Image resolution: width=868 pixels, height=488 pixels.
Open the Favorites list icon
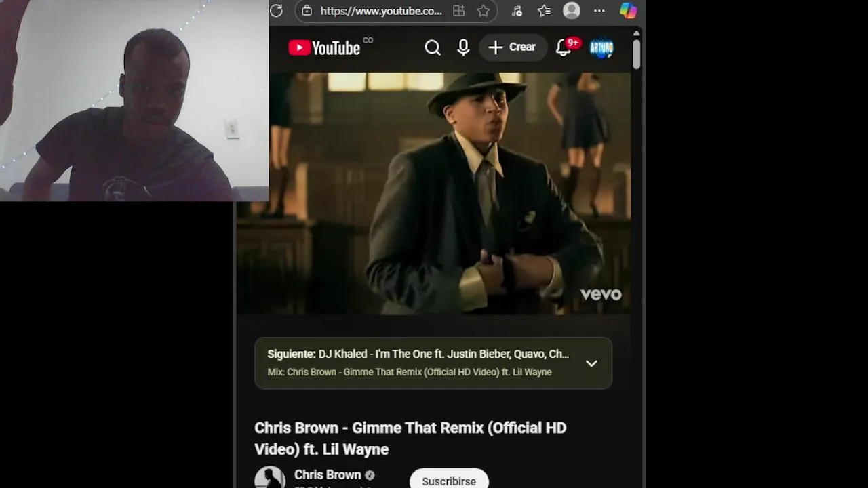coord(544,11)
